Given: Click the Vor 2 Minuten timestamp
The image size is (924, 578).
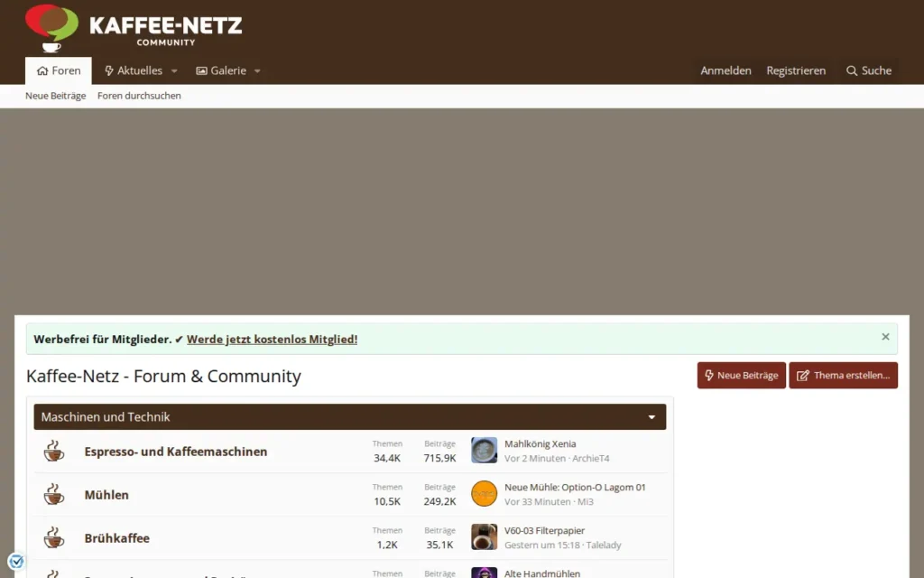Looking at the screenshot, I should [535, 458].
